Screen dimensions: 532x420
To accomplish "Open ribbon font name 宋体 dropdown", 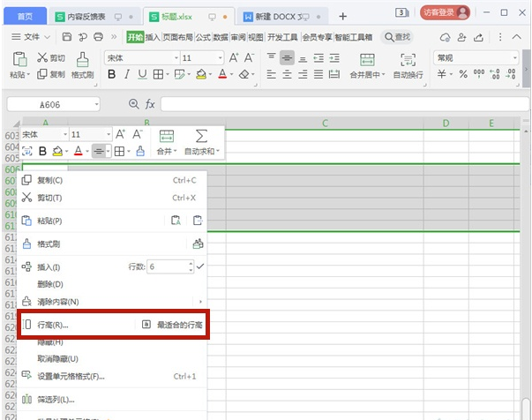I will click(x=176, y=58).
